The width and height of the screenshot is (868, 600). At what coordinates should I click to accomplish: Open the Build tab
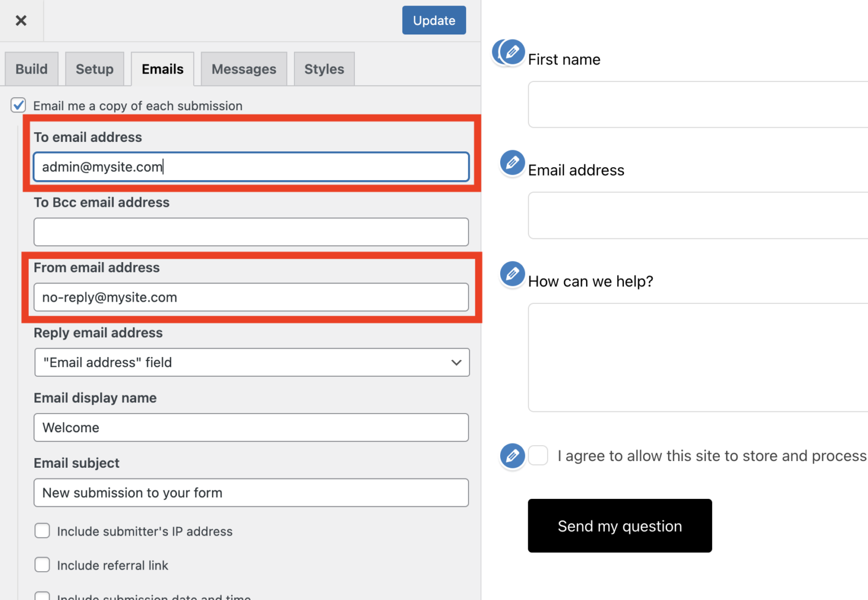coord(31,68)
